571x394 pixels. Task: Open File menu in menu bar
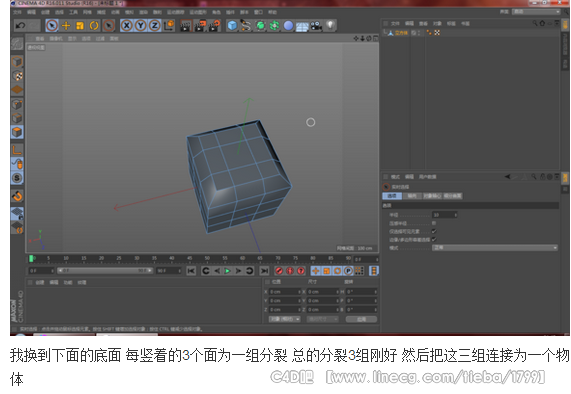click(17, 12)
